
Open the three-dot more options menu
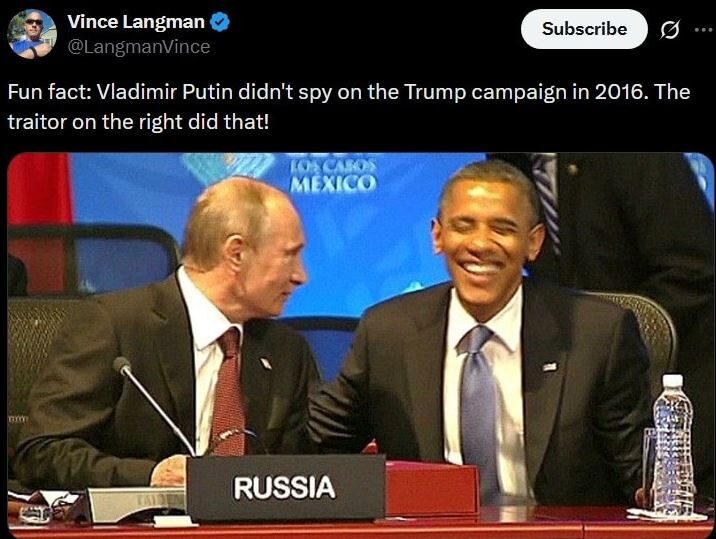[705, 30]
